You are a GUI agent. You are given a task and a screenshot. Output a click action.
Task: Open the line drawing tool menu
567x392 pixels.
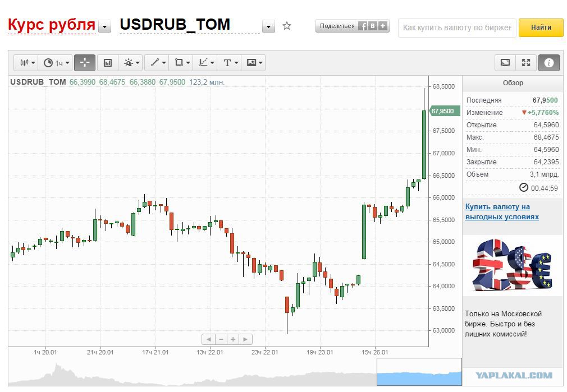pyautogui.click(x=158, y=63)
